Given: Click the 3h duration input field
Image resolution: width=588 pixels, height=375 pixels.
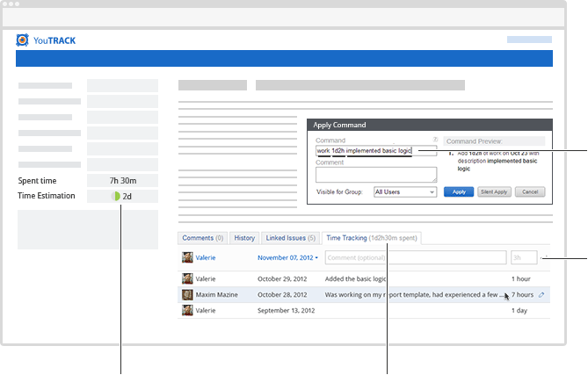Looking at the screenshot, I should pyautogui.click(x=524, y=257).
